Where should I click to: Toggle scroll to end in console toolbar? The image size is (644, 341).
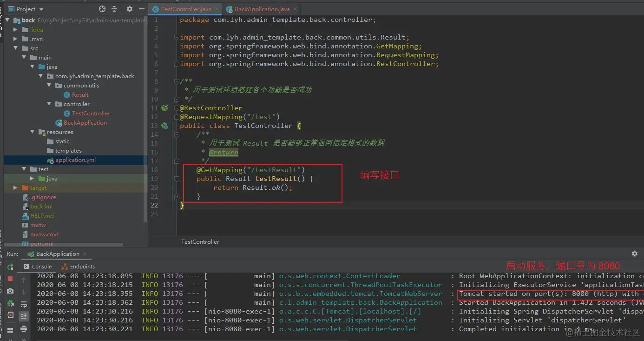click(x=24, y=316)
